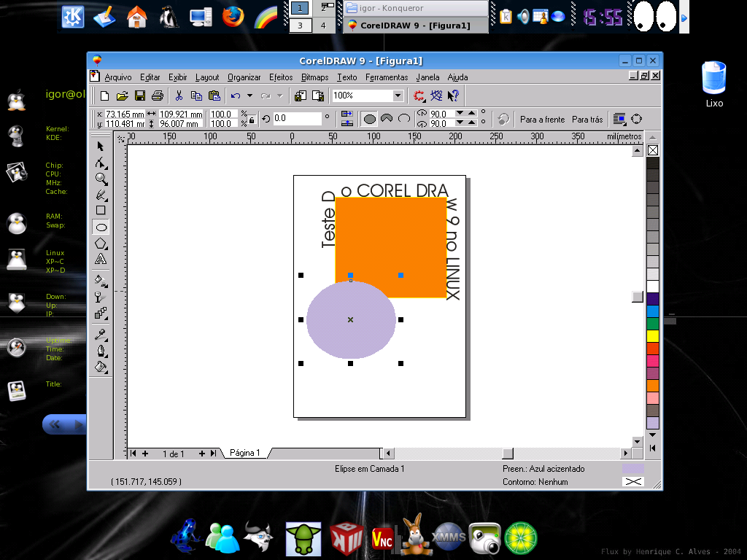
Task: Select the Pick (arrow) tool
Action: 101,146
